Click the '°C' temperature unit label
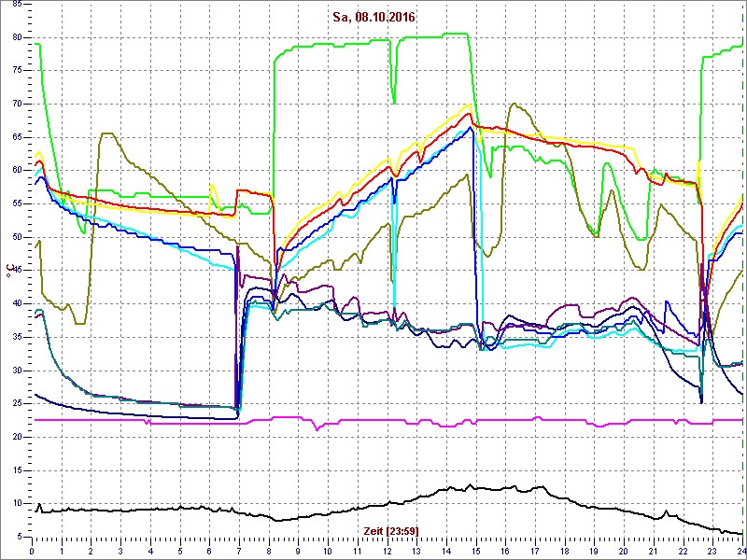 click(x=8, y=271)
